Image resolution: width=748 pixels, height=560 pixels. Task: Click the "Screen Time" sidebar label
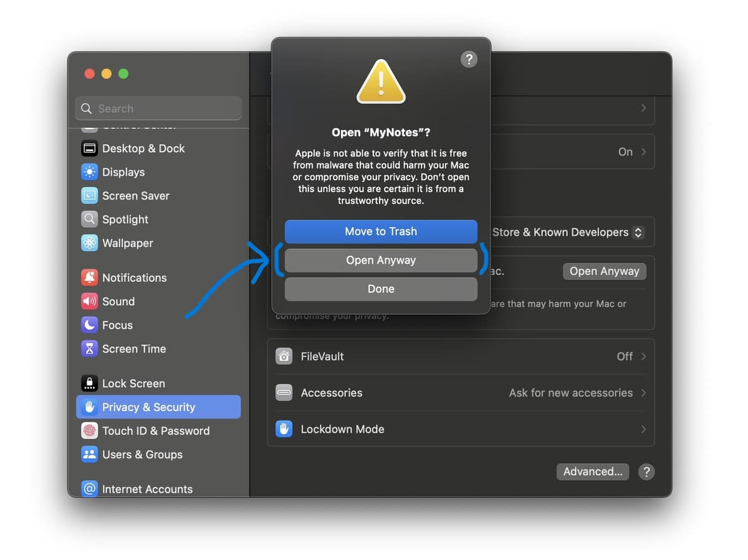[134, 349]
